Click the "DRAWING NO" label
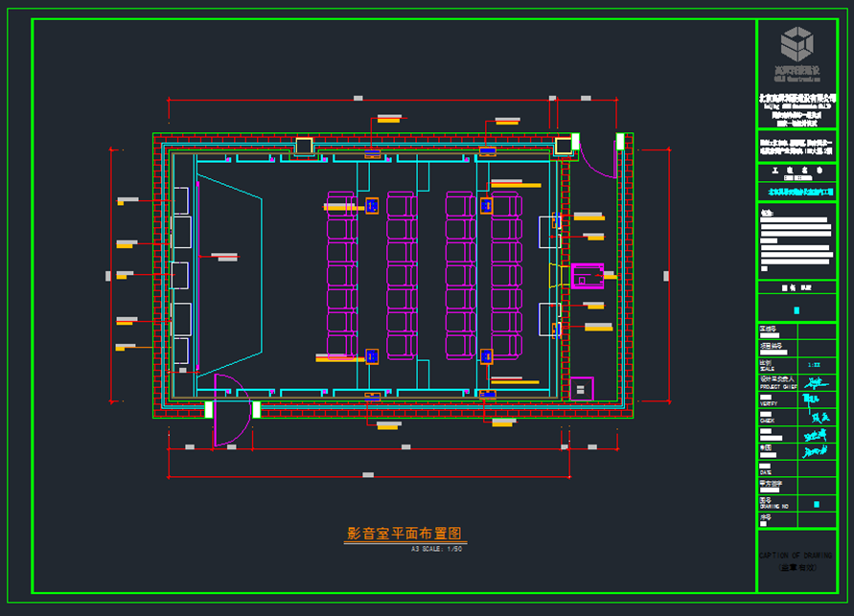This screenshot has width=854, height=616. point(773,507)
